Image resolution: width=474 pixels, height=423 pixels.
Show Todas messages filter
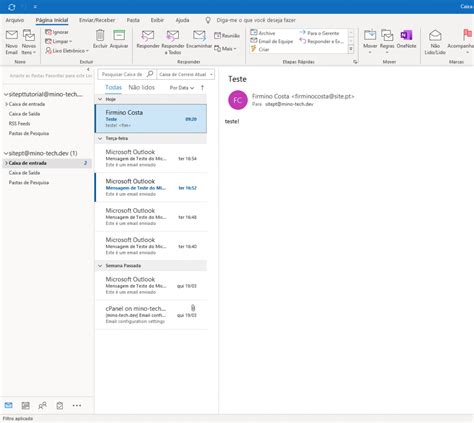click(x=113, y=87)
